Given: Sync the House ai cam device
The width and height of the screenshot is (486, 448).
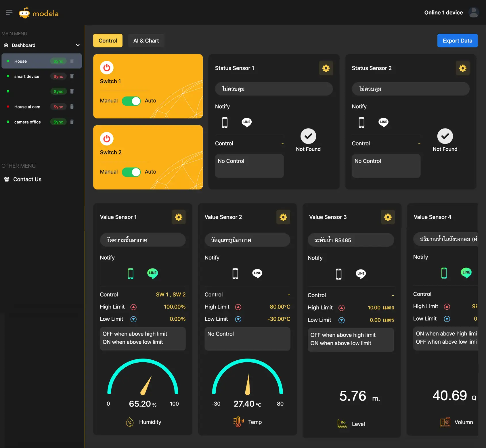Looking at the screenshot, I should coord(58,107).
